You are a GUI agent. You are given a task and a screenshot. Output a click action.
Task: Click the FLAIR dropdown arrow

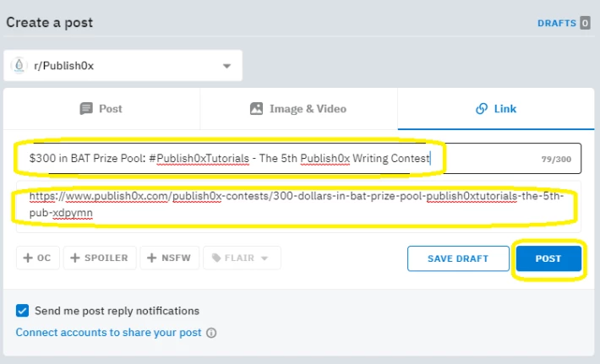[264, 258]
